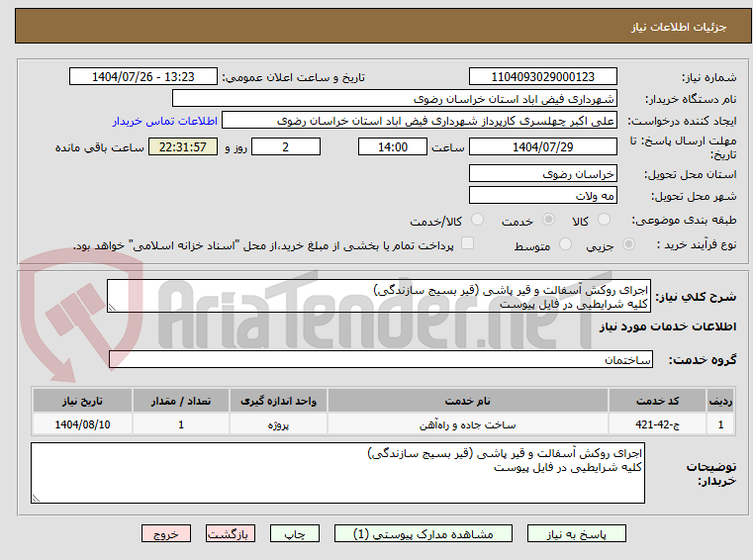Click the گروه خدمت field ساختمان
Viewport: 753px width, 560px height.
[x=381, y=359]
